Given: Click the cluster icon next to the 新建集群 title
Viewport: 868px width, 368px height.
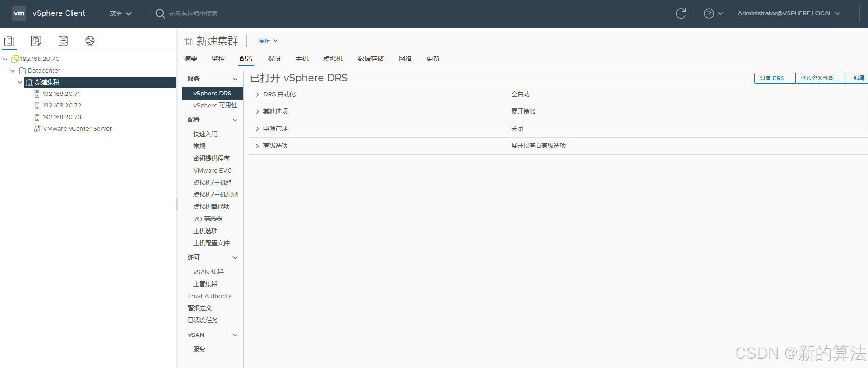Looking at the screenshot, I should click(188, 41).
